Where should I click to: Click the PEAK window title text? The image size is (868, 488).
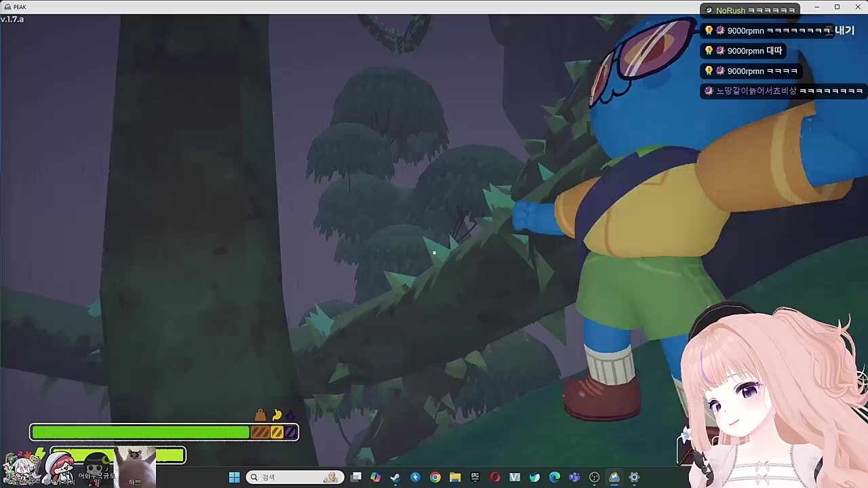click(x=20, y=7)
